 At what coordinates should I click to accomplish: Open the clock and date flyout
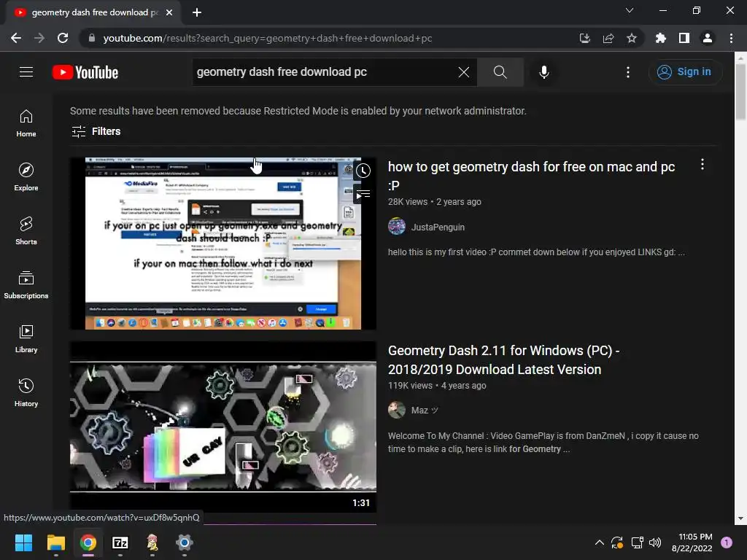[x=692, y=542]
